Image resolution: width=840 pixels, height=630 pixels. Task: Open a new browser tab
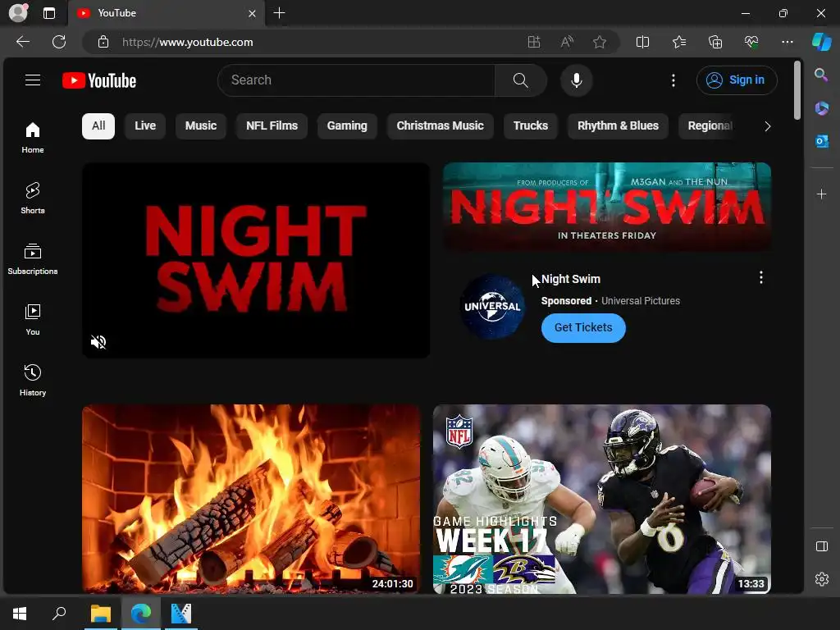click(279, 13)
